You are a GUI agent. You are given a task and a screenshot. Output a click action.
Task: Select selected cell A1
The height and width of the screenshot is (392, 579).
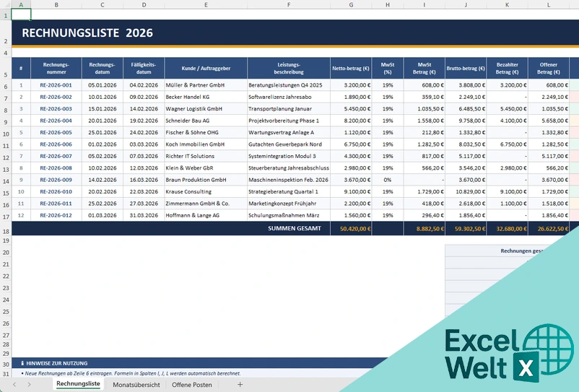click(x=21, y=14)
